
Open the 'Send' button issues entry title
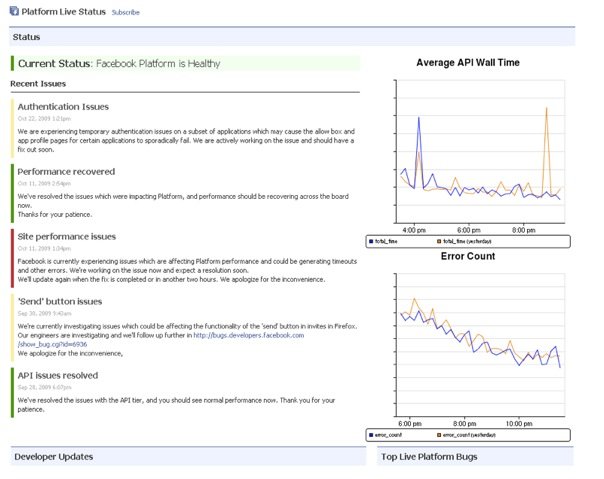click(60, 301)
